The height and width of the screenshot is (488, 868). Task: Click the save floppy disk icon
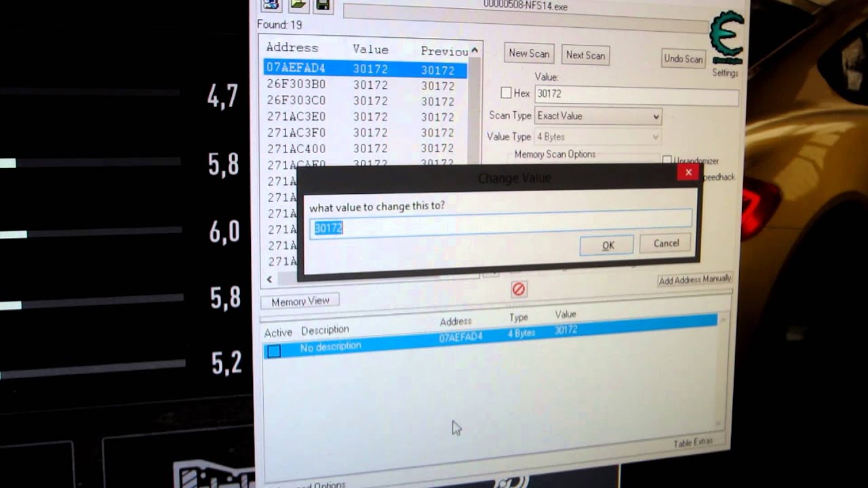(323, 5)
